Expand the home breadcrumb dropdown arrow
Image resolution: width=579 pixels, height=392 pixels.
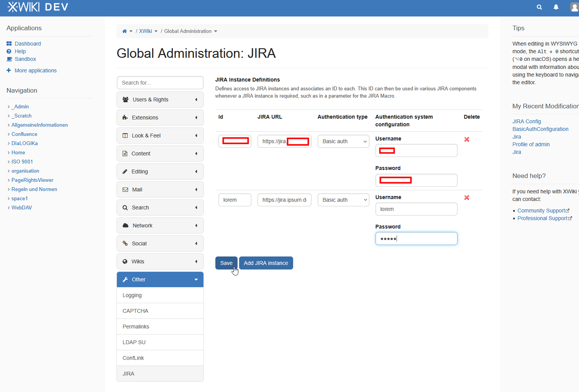[x=131, y=31]
